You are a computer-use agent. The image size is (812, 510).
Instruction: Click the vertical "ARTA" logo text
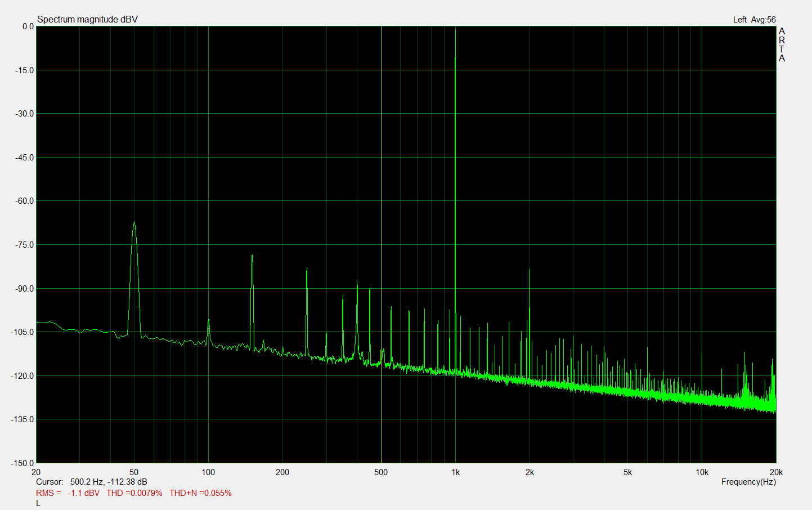pyautogui.click(x=782, y=44)
